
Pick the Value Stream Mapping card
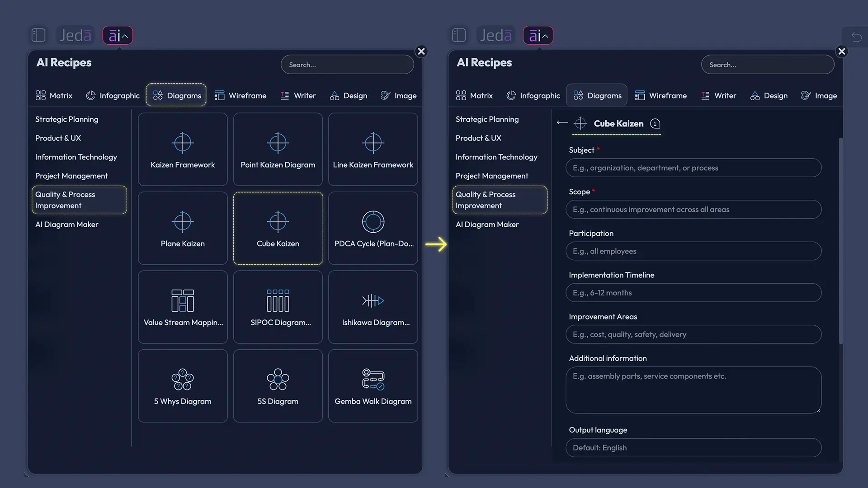[183, 307]
